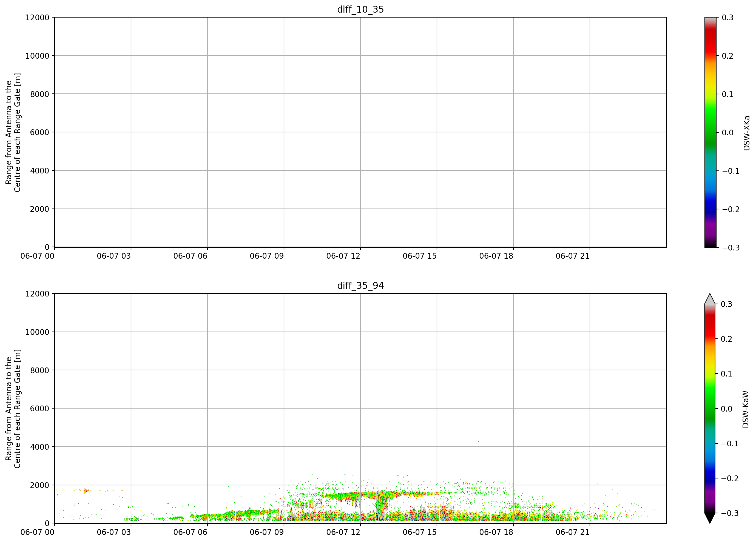
Task: Select the y-axis label of the diff_10_35 plot
Action: (13, 133)
